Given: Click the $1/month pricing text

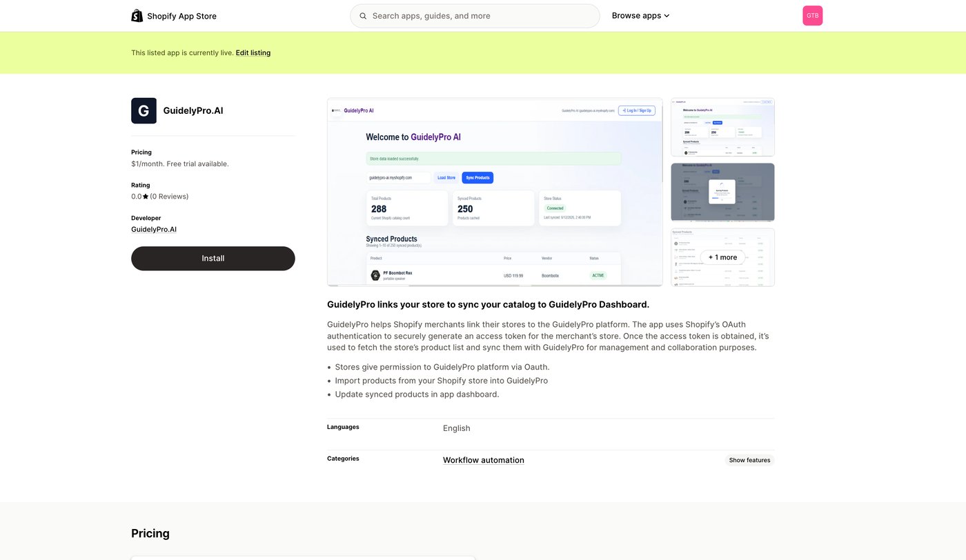Looking at the screenshot, I should point(180,164).
